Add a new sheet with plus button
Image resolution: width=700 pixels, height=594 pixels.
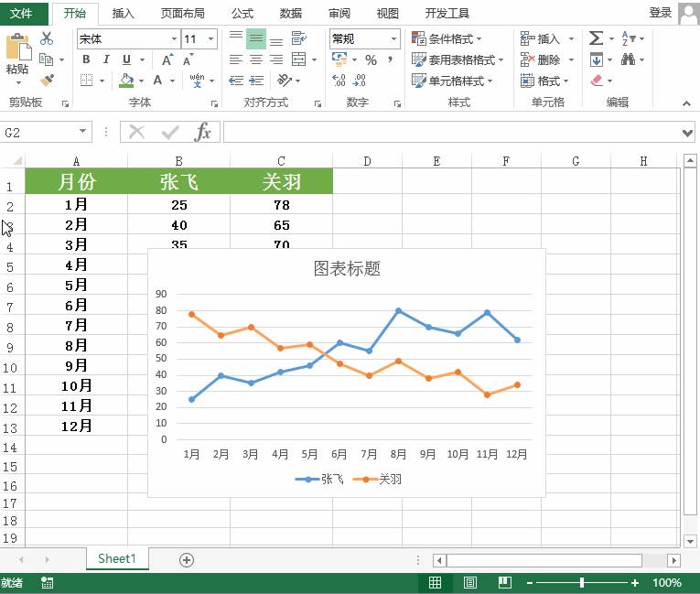coord(186,559)
